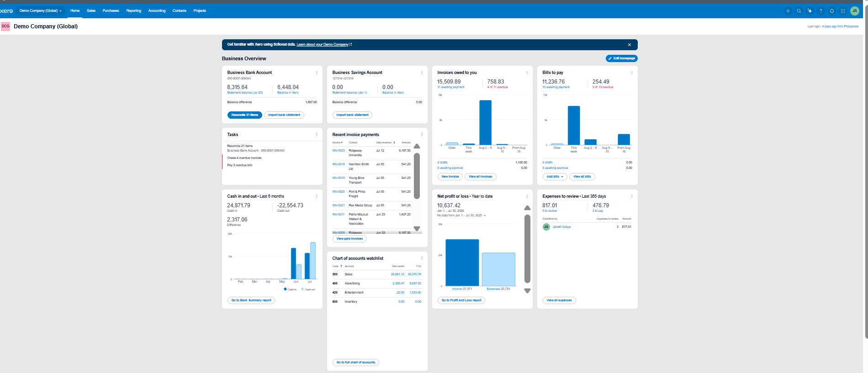
Task: Open Expenses to review options menu
Action: [x=632, y=196]
